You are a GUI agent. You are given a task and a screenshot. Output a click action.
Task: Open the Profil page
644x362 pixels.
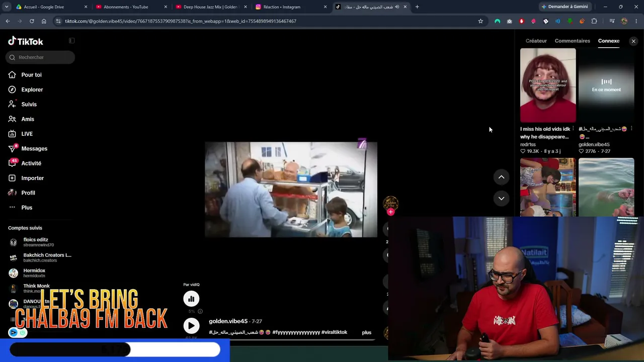[28, 193]
